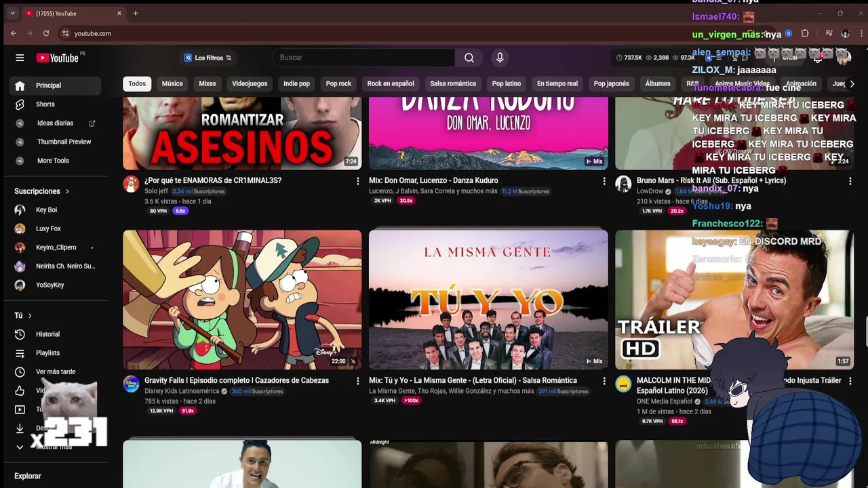The width and height of the screenshot is (868, 488).
Task: Open the Principal home item
Action: tap(55, 85)
